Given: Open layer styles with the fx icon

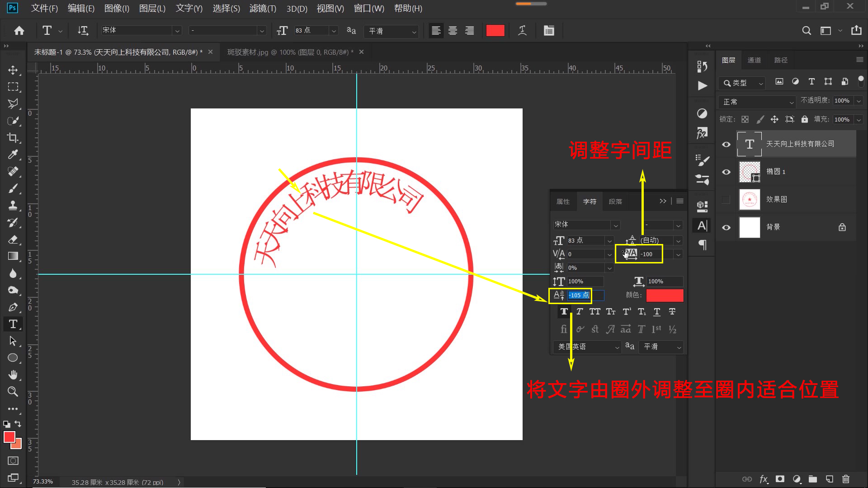Looking at the screenshot, I should (764, 479).
